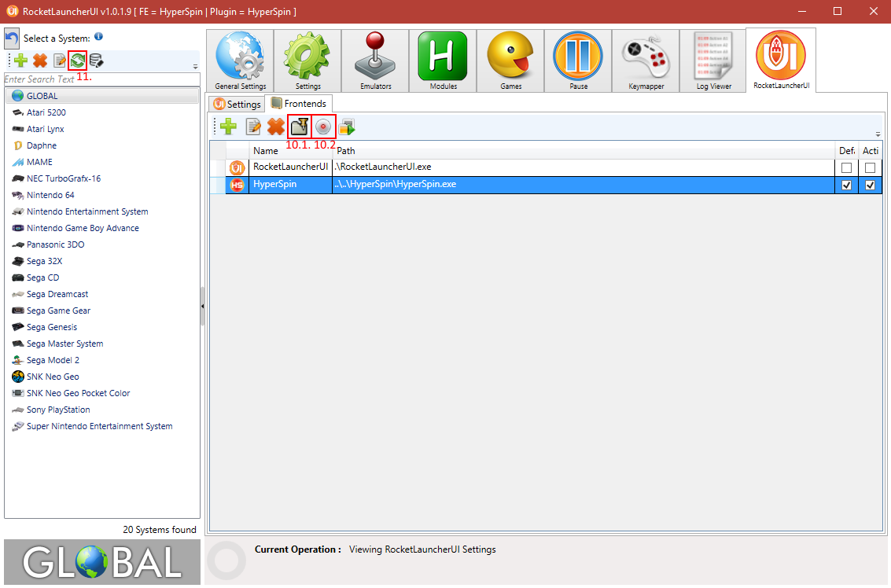891x588 pixels.
Task: Click the RocketLauncherUI row icon
Action: tap(237, 167)
